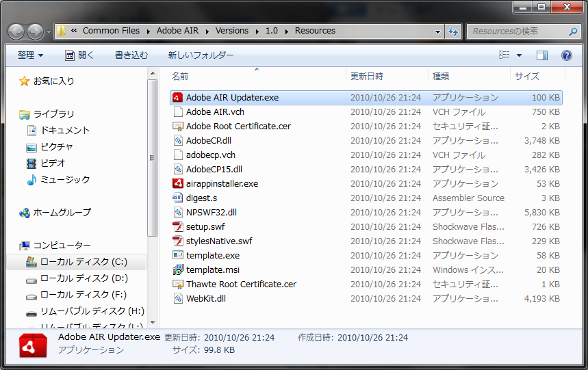
Task: Sort by the 種類 column header
Action: [x=469, y=77]
